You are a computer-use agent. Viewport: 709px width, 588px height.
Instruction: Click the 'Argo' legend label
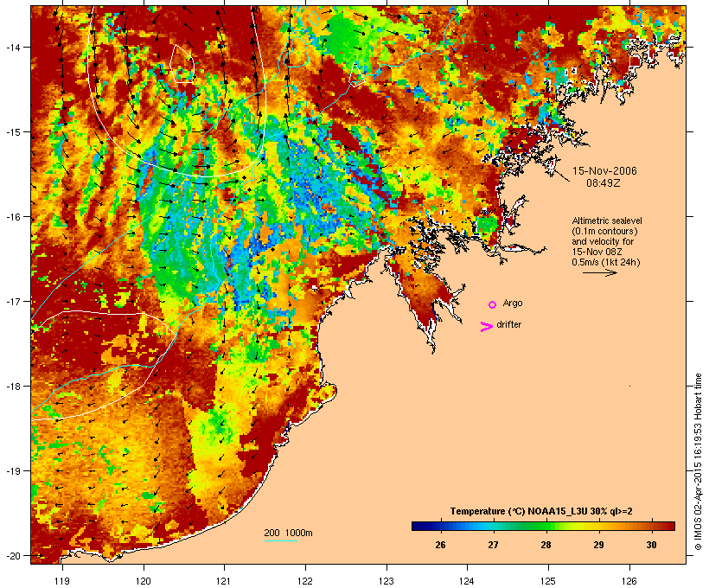point(513,303)
